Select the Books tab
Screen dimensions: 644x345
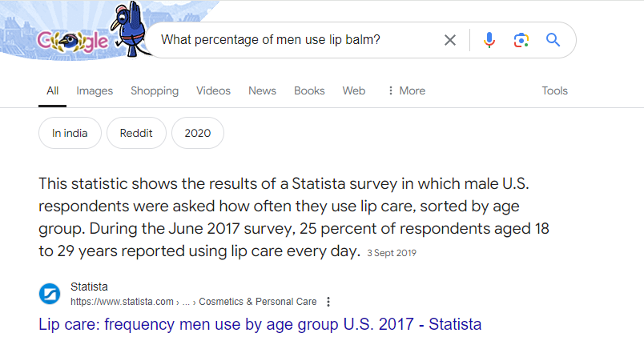[x=309, y=90]
